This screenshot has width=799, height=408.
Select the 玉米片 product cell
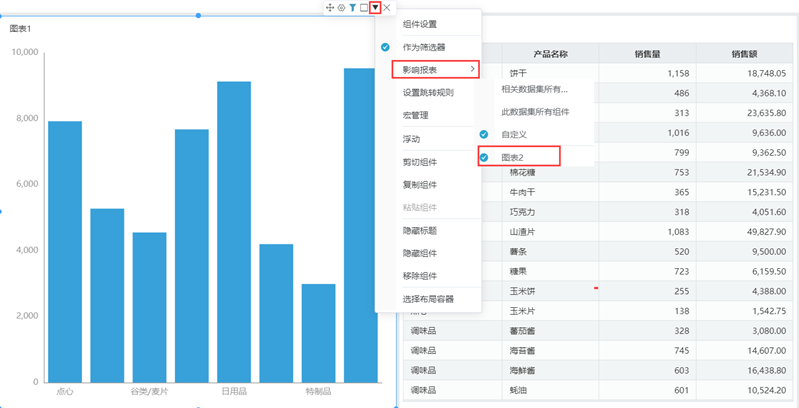pos(550,311)
